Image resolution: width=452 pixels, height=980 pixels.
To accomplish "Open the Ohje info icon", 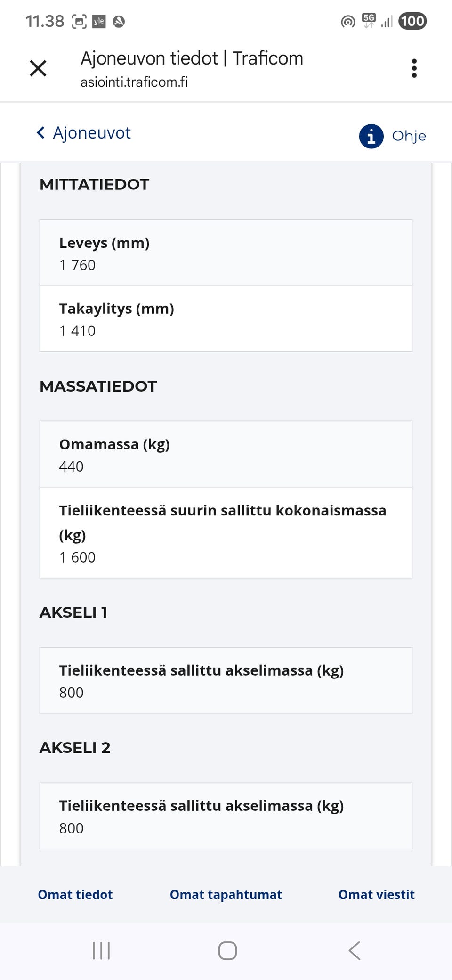I will tap(371, 136).
